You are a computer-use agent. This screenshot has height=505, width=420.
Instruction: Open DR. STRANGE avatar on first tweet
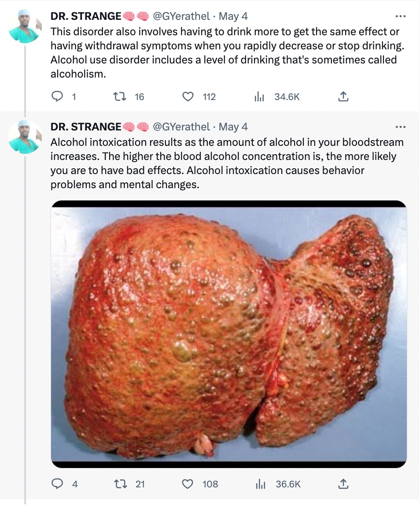(25, 26)
